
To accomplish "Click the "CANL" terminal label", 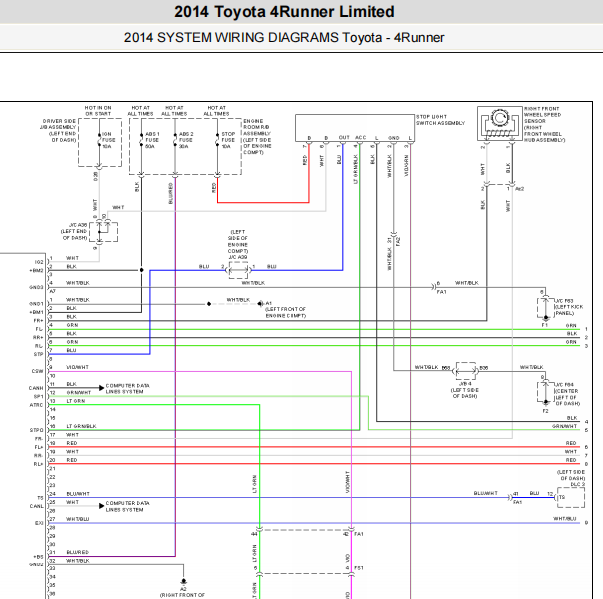I will [x=37, y=506].
